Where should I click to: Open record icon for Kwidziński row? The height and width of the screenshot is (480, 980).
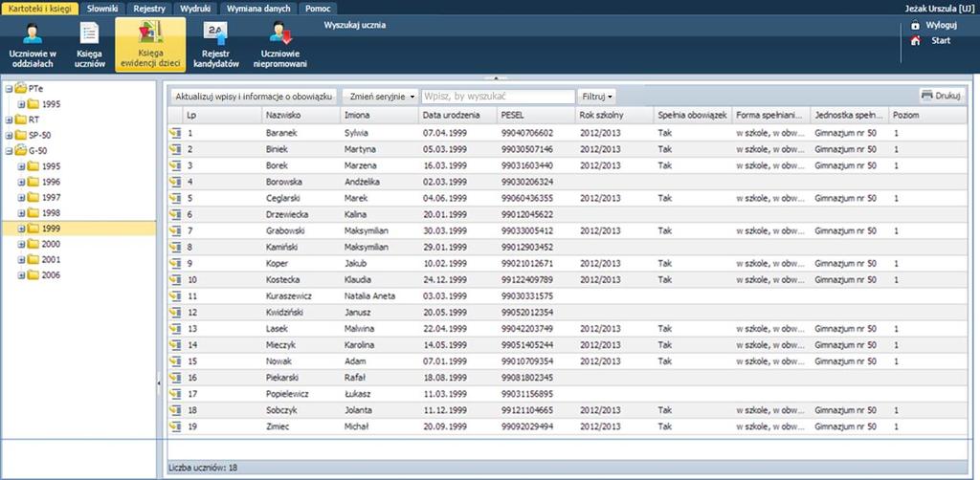tap(175, 312)
